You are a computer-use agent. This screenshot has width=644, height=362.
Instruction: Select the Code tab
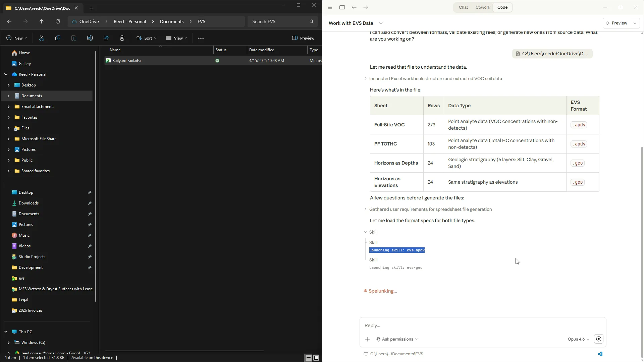coord(502,7)
